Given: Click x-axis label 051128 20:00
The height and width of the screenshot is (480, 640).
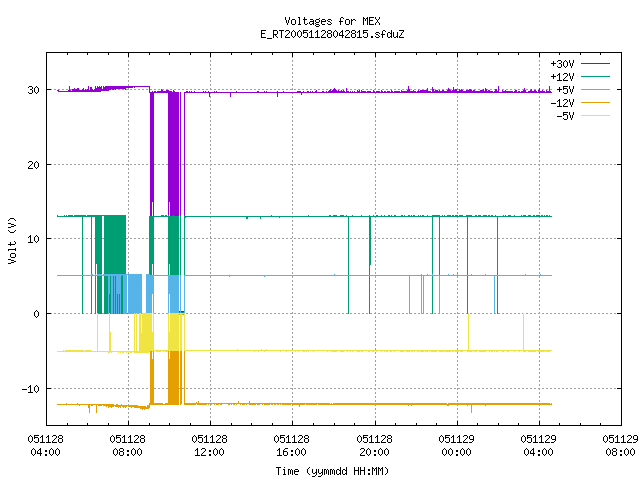Looking at the screenshot, I should (374, 446).
